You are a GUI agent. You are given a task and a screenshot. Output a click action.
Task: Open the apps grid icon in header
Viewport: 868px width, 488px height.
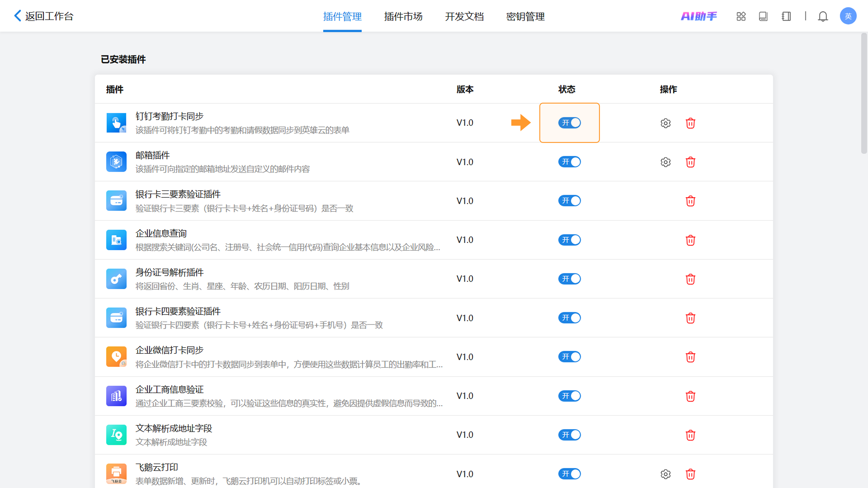click(741, 16)
